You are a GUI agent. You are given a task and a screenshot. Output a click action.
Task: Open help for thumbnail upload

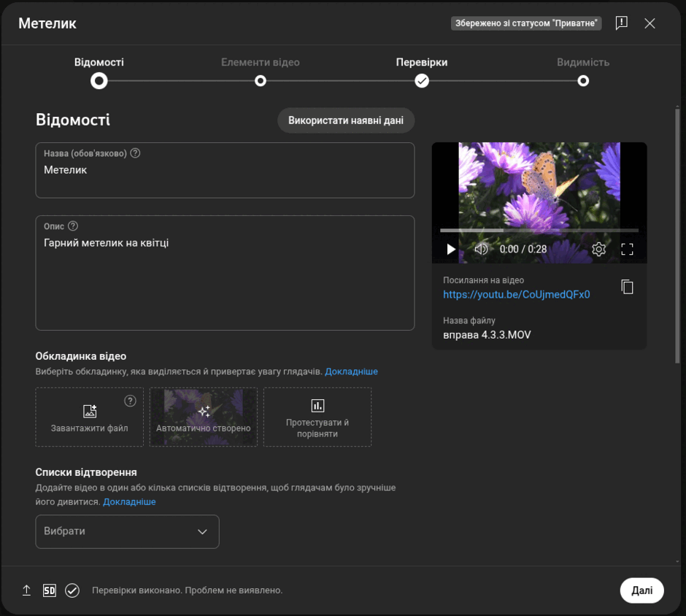coord(130,401)
